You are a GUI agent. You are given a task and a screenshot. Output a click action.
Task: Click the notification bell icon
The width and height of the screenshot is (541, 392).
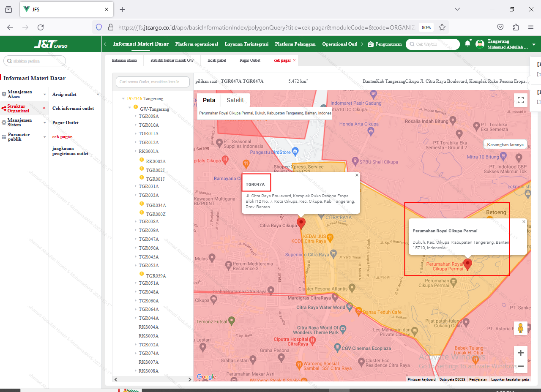click(x=467, y=44)
